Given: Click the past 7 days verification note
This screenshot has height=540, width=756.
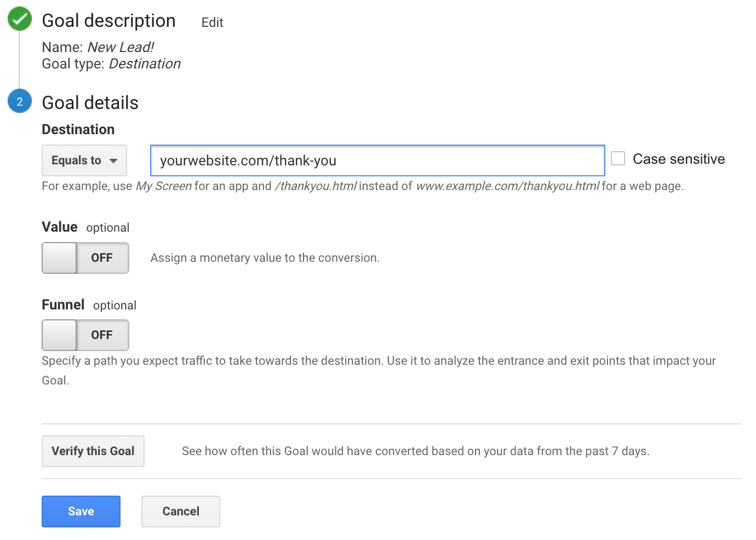Looking at the screenshot, I should tap(416, 451).
